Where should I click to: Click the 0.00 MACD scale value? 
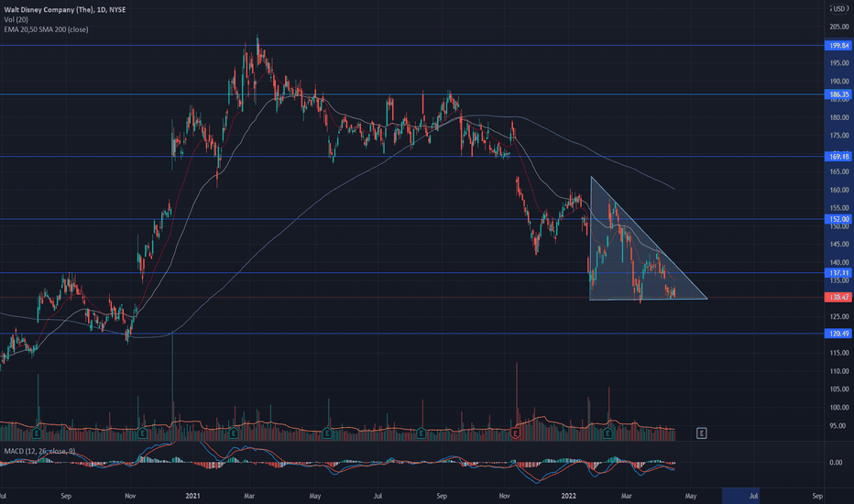[836, 463]
